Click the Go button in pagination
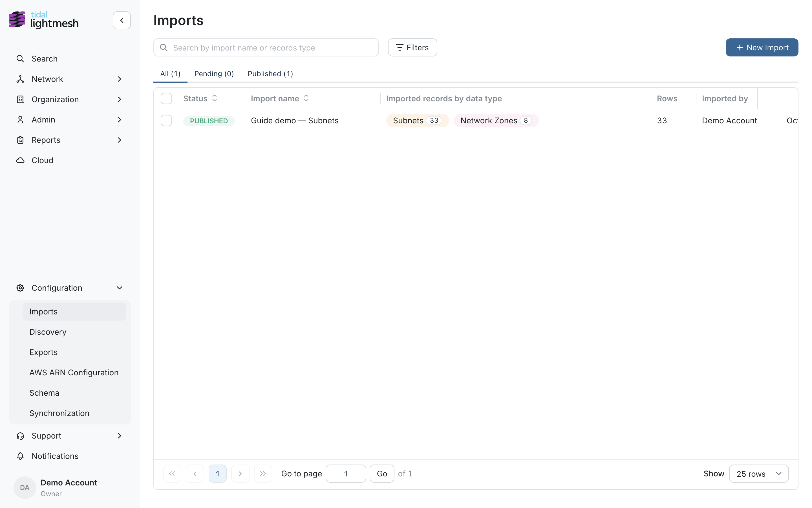 tap(382, 473)
